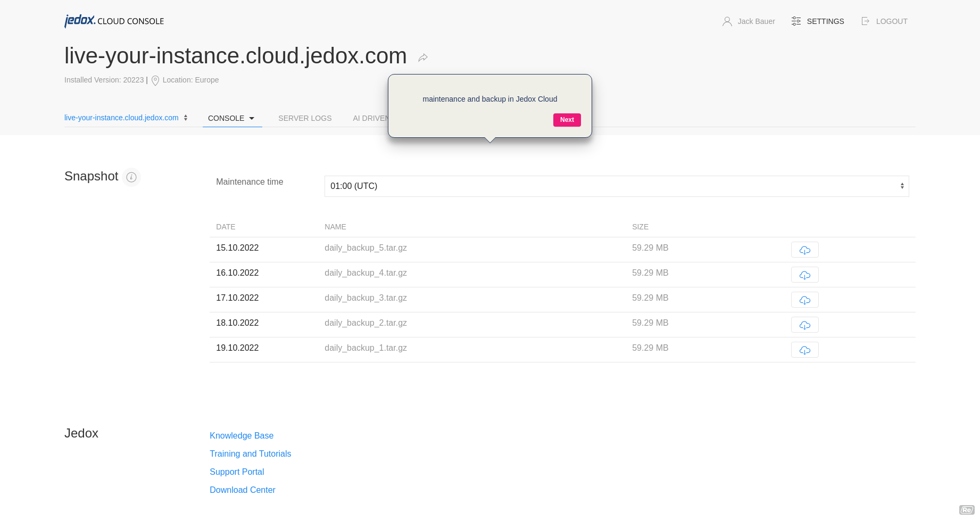Download daily_backup_2.tar.gz via cloud icon
Image resolution: width=980 pixels, height=520 pixels.
[804, 325]
